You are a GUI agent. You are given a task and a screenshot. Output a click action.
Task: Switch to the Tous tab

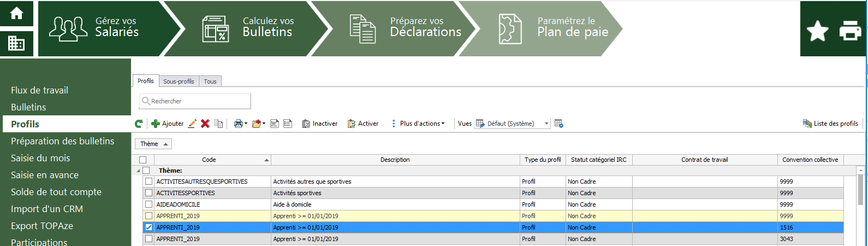click(x=210, y=81)
